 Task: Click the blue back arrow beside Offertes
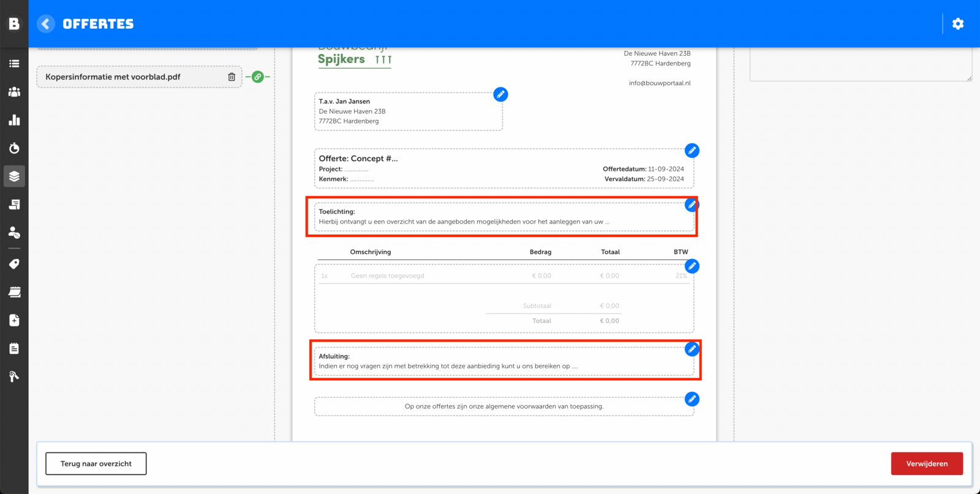[46, 24]
